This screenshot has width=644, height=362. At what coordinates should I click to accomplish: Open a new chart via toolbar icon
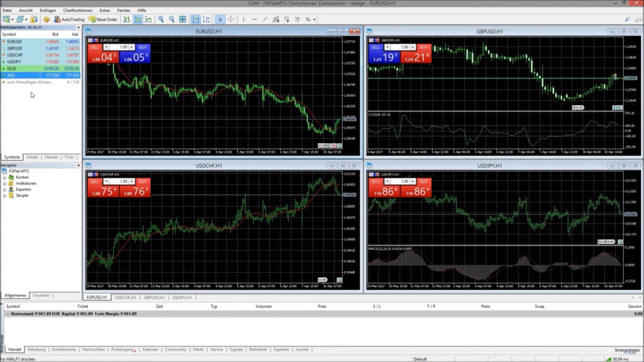click(x=6, y=19)
